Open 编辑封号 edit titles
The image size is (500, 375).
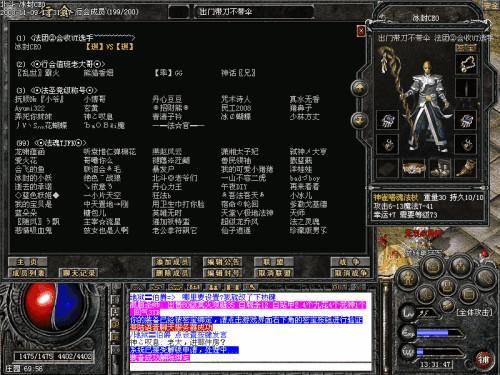tap(222, 273)
